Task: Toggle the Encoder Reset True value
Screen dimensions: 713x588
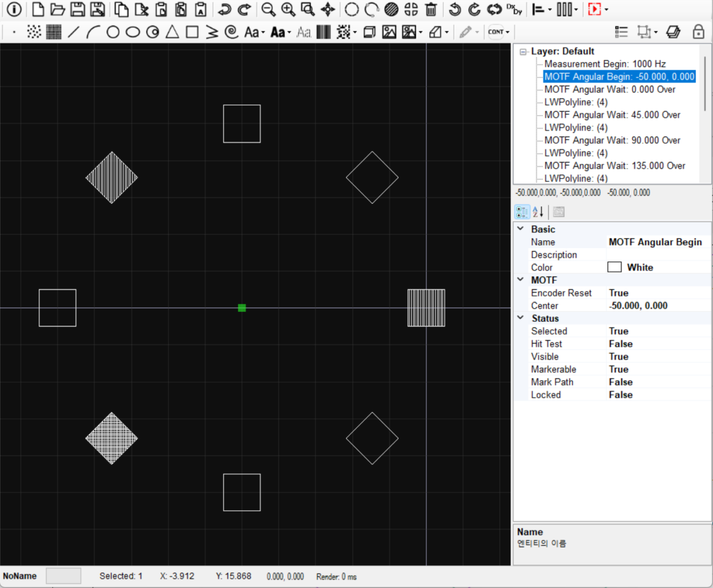Action: 618,293
